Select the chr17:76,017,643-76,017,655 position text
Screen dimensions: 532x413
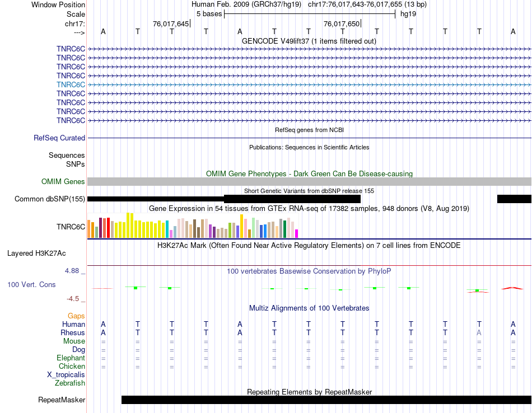pos(355,4)
